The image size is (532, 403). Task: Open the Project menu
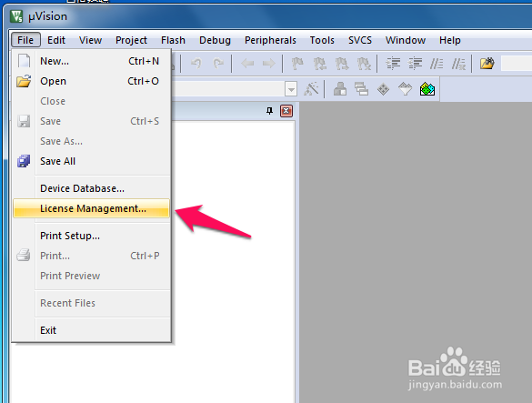(x=131, y=40)
